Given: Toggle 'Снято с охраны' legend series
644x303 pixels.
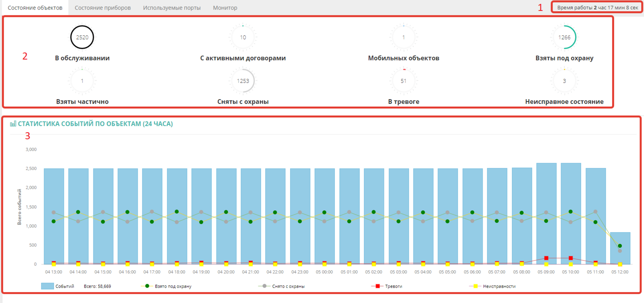Looking at the screenshot, I should tap(288, 286).
